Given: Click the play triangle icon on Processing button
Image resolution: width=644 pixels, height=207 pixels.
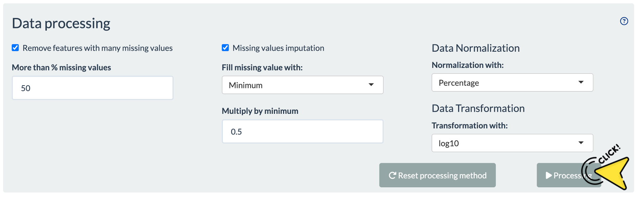Looking at the screenshot, I should tap(549, 176).
